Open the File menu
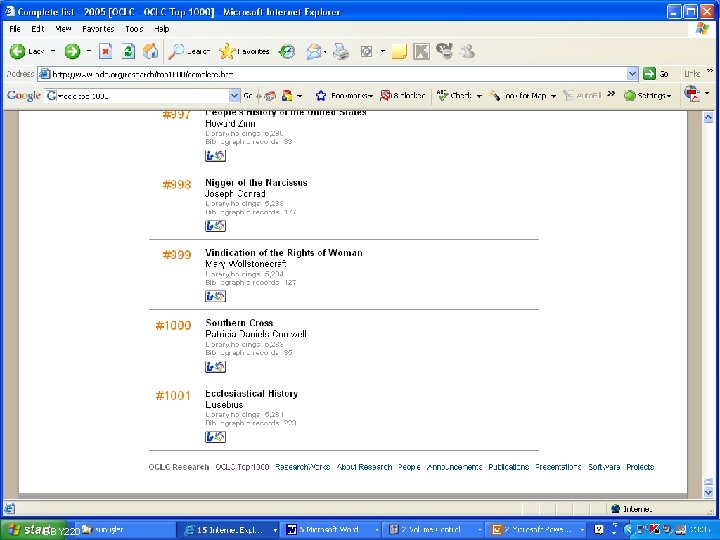The height and width of the screenshot is (540, 720). pyautogui.click(x=15, y=29)
